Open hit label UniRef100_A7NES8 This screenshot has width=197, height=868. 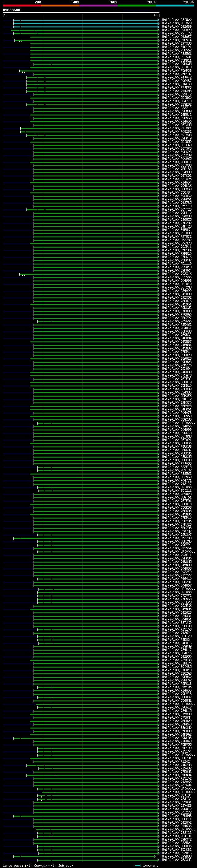tap(177, 84)
